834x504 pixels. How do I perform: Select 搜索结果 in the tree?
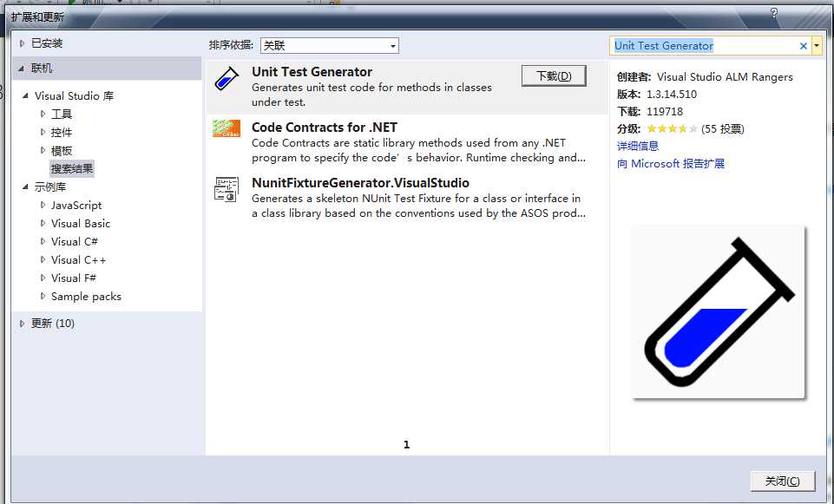[x=72, y=168]
